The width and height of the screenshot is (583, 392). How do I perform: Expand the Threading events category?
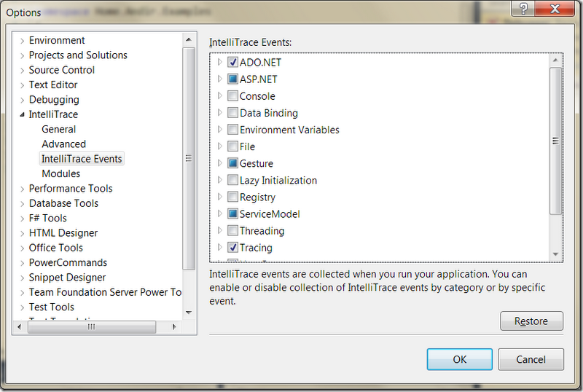220,230
